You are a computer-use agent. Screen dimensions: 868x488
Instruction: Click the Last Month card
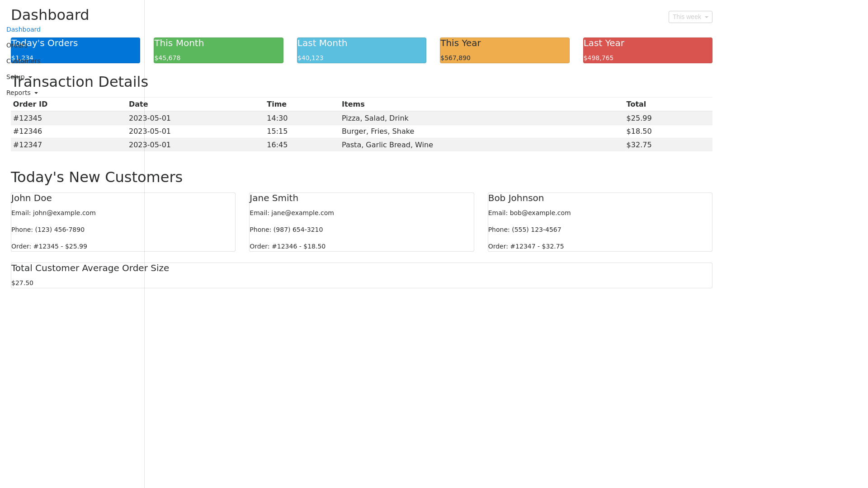pos(361,50)
